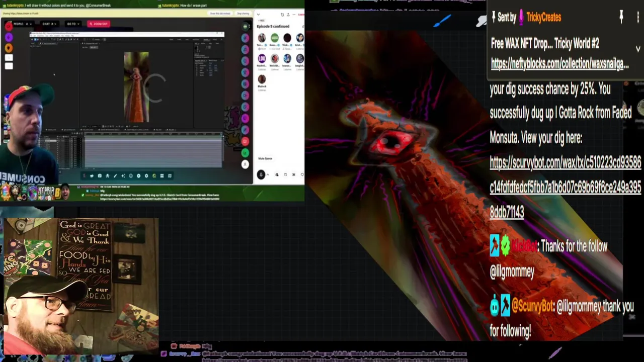
Task: Click the grid icon in bottom toolbar
Action: click(162, 176)
